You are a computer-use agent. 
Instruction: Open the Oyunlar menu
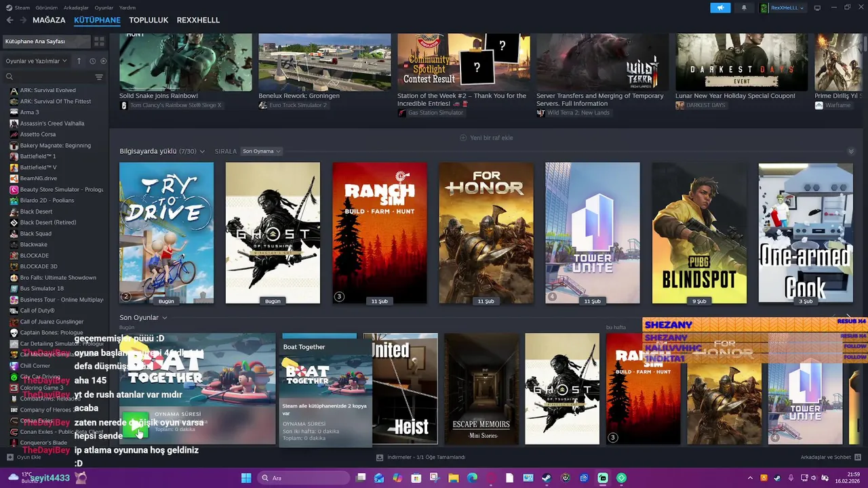pos(104,7)
